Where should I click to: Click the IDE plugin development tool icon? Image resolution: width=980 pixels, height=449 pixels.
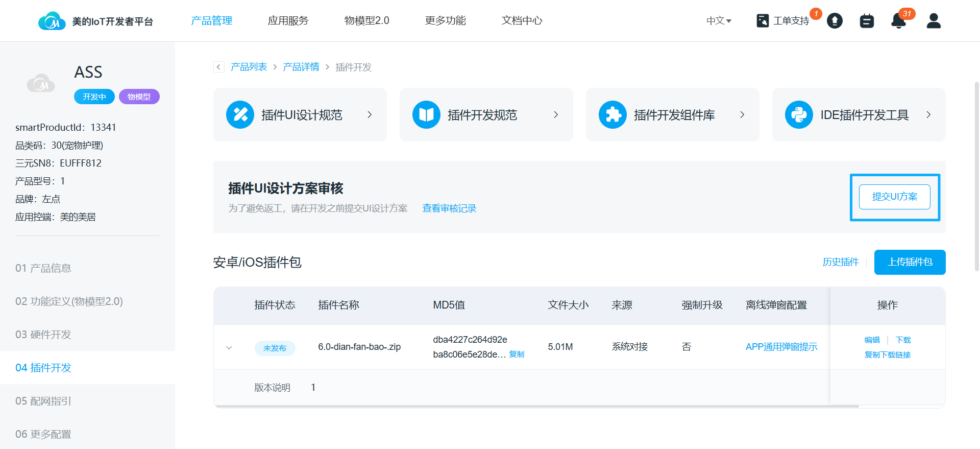(799, 115)
